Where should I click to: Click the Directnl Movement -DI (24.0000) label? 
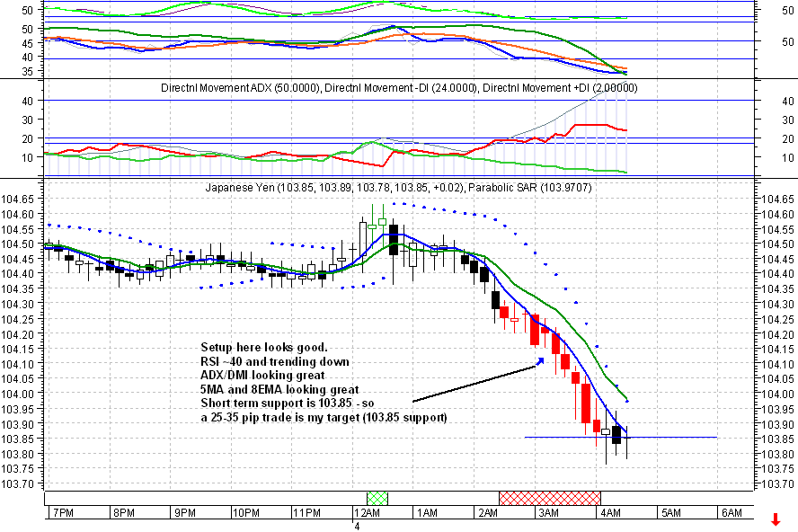click(x=402, y=87)
